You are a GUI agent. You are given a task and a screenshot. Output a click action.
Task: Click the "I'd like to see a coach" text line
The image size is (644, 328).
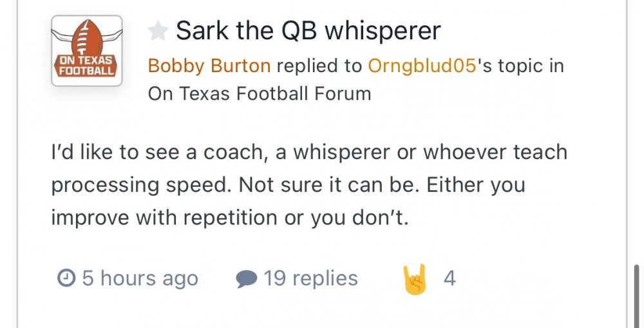click(x=308, y=153)
